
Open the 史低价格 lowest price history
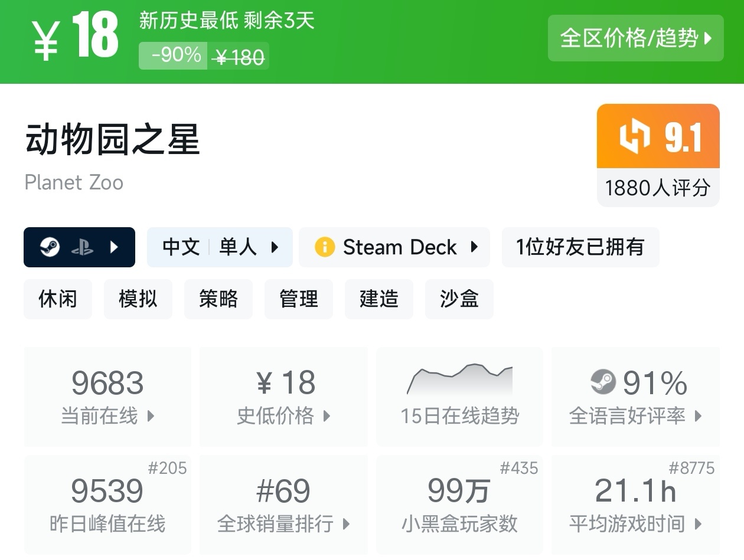[283, 397]
